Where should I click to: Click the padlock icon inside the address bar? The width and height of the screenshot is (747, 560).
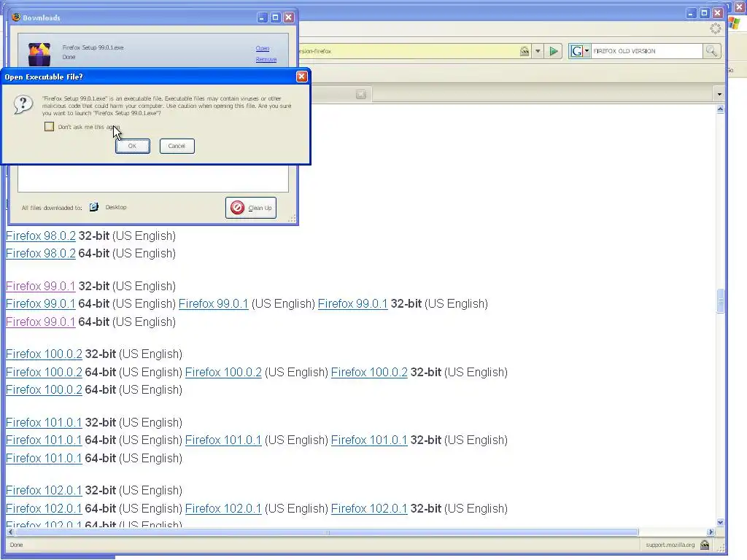point(524,51)
